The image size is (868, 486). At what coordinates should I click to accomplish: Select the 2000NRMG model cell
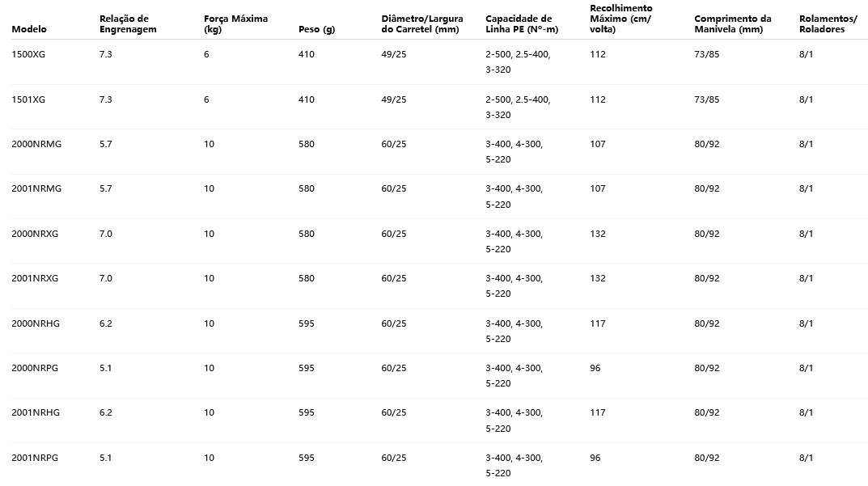(x=36, y=144)
